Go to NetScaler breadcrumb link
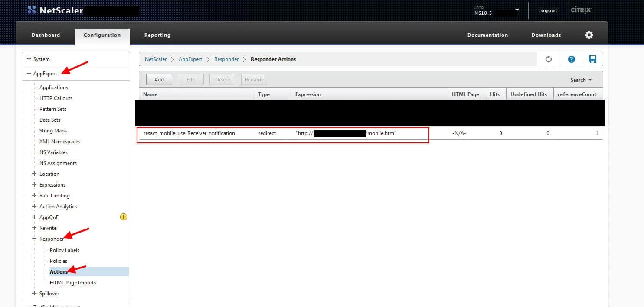 click(156, 59)
